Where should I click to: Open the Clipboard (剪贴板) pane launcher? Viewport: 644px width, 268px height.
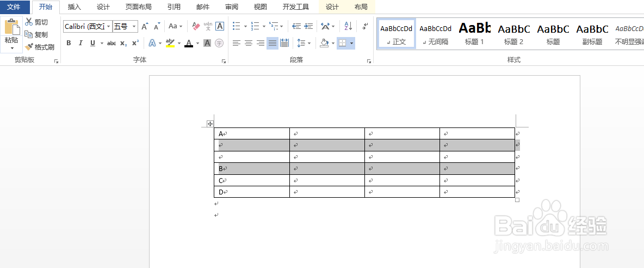(x=56, y=61)
